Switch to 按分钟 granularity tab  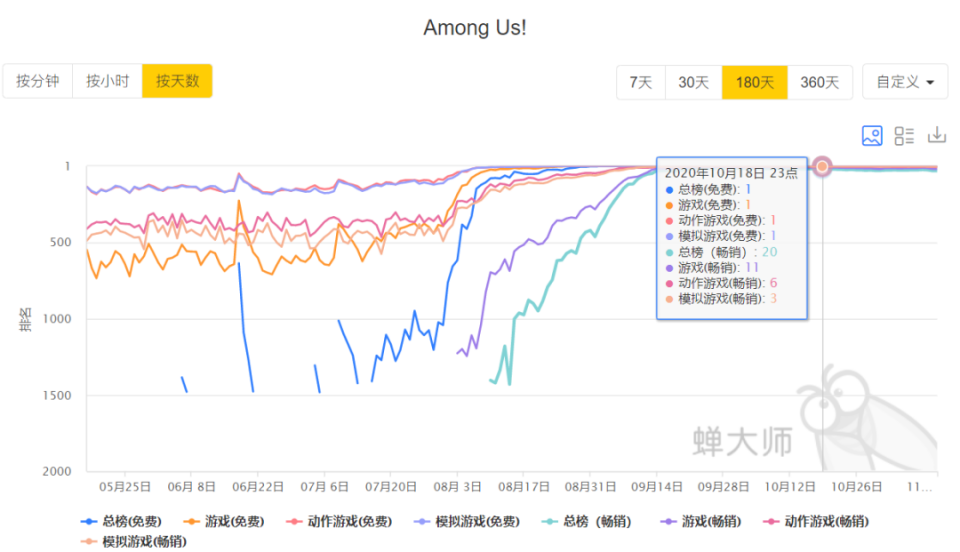(x=37, y=81)
